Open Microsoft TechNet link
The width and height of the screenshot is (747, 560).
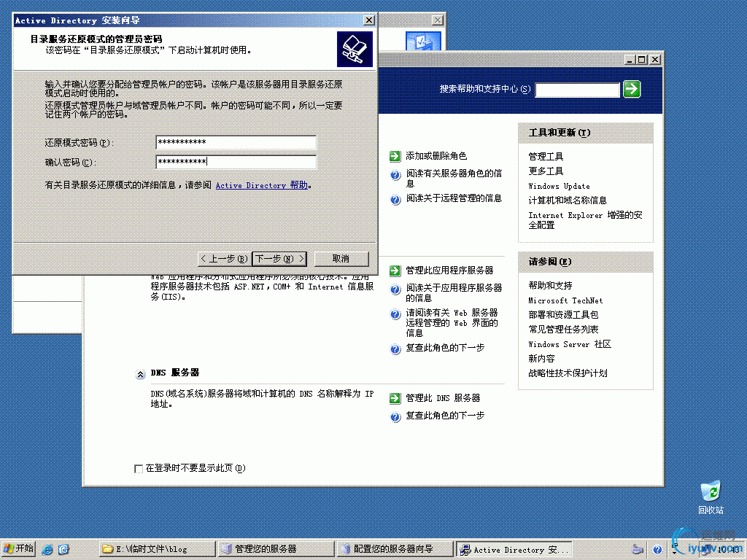coord(565,300)
